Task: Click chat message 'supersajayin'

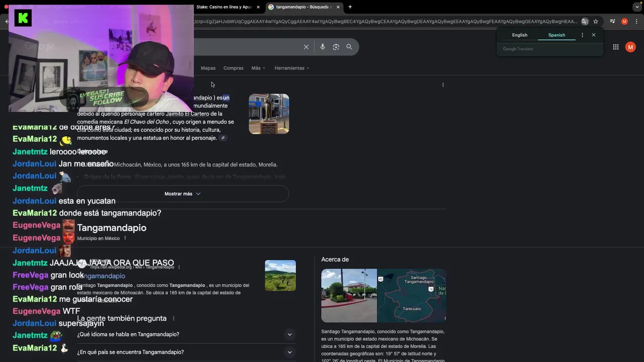Action: 81,323
